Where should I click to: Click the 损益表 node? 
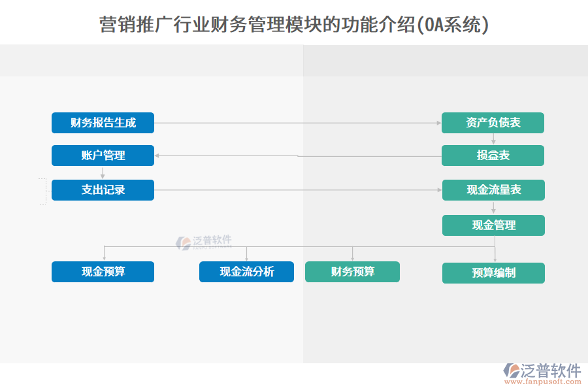493,155
